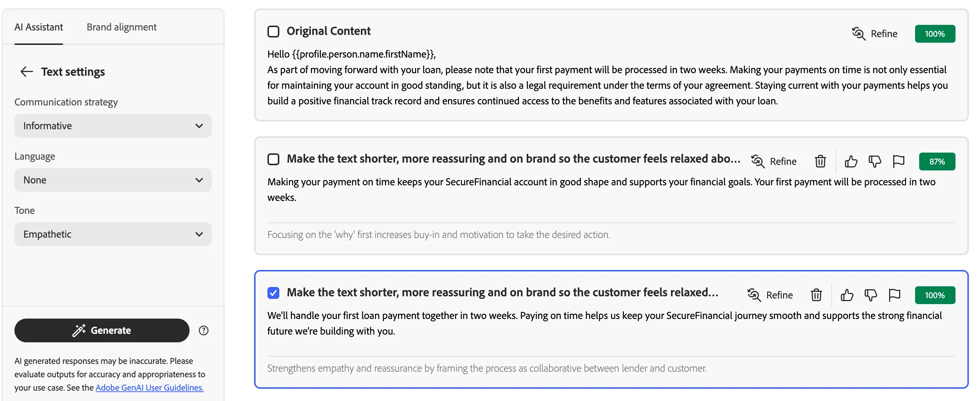Click the back arrow beside Text settings
The height and width of the screenshot is (401, 980).
point(27,72)
